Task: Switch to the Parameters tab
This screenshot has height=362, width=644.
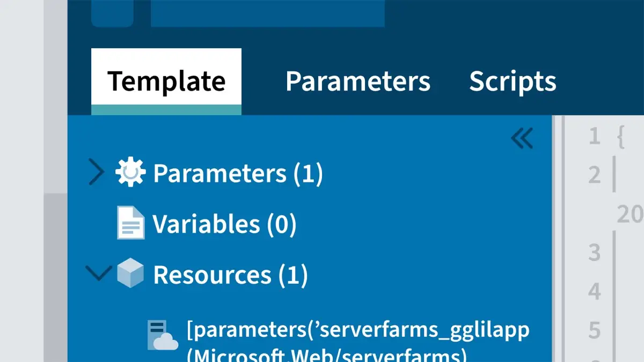Action: pos(358,81)
